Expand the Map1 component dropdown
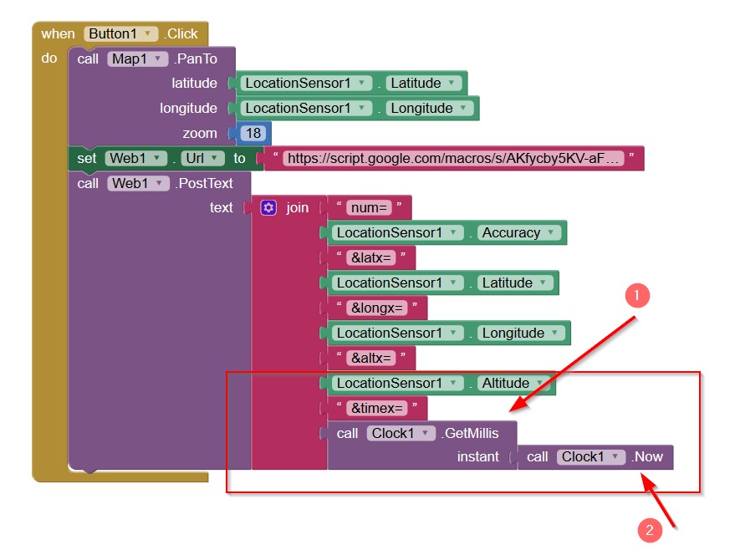Image resolution: width=740 pixels, height=560 pixels. pyautogui.click(x=138, y=59)
